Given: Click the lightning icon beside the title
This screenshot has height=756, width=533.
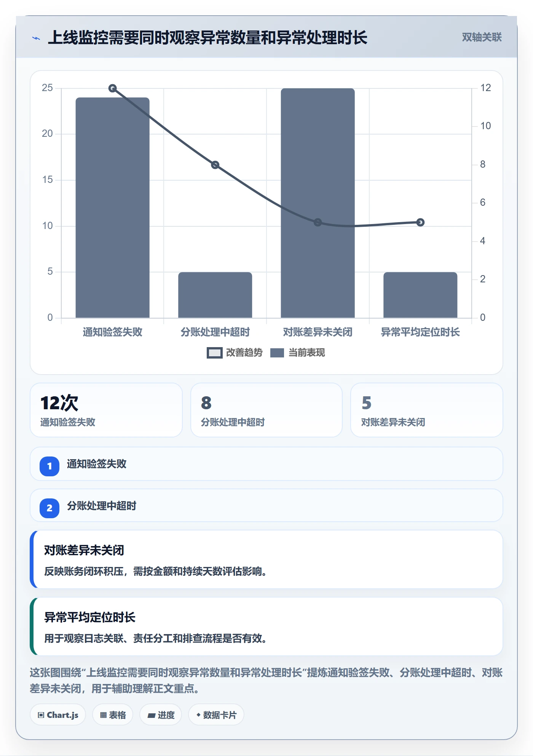Looking at the screenshot, I should click(x=36, y=38).
